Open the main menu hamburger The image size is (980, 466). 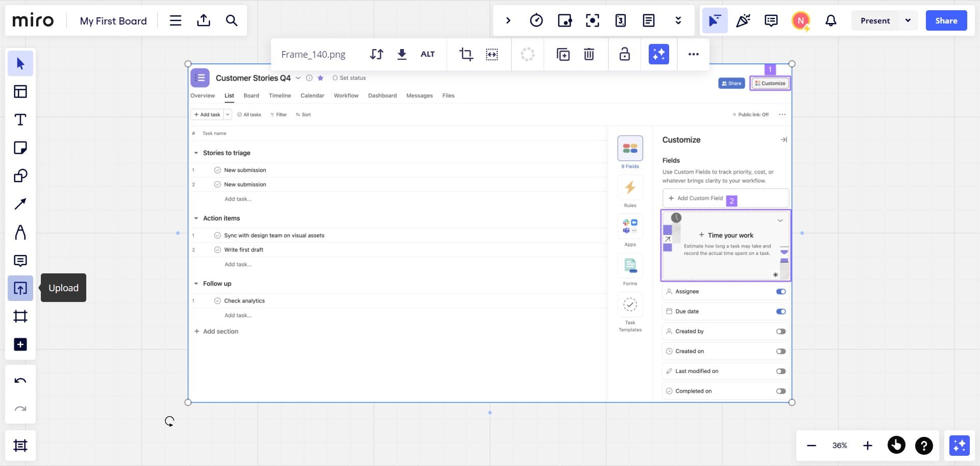(175, 20)
